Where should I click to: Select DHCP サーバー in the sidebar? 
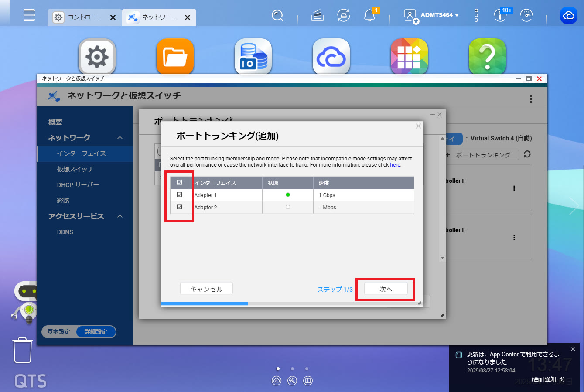click(x=78, y=185)
